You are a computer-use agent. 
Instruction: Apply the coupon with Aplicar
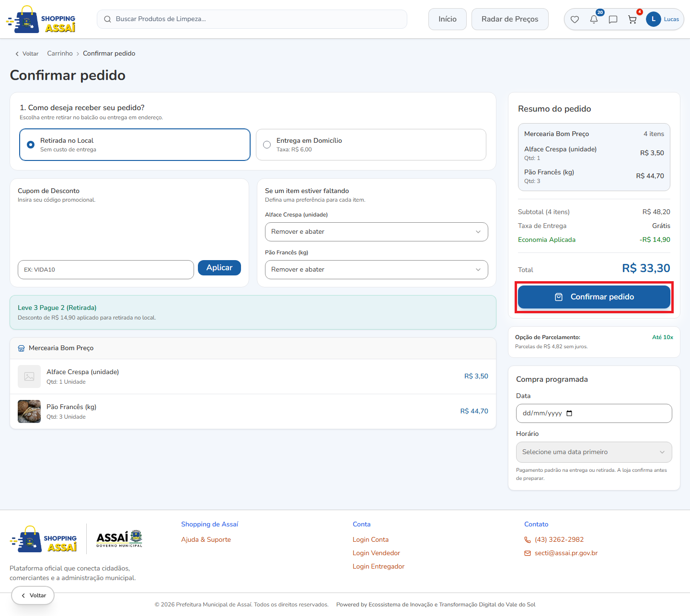coord(219,268)
